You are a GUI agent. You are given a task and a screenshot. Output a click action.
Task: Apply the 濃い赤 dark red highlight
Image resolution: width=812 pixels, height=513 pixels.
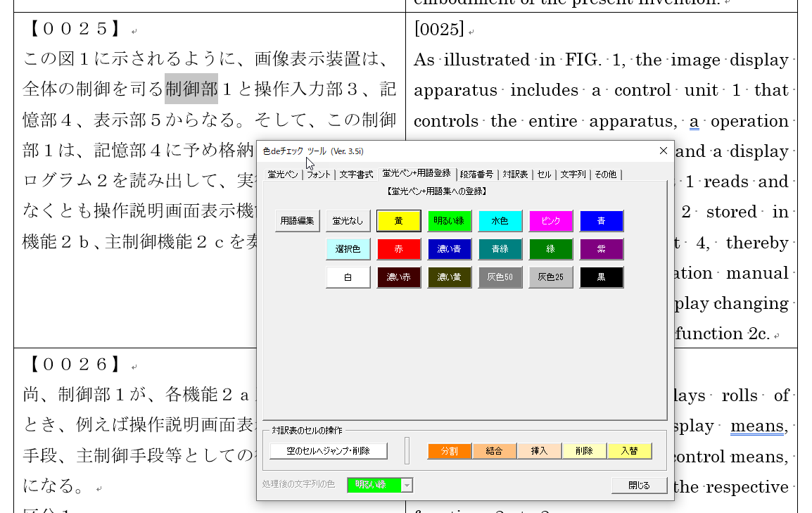coord(398,277)
